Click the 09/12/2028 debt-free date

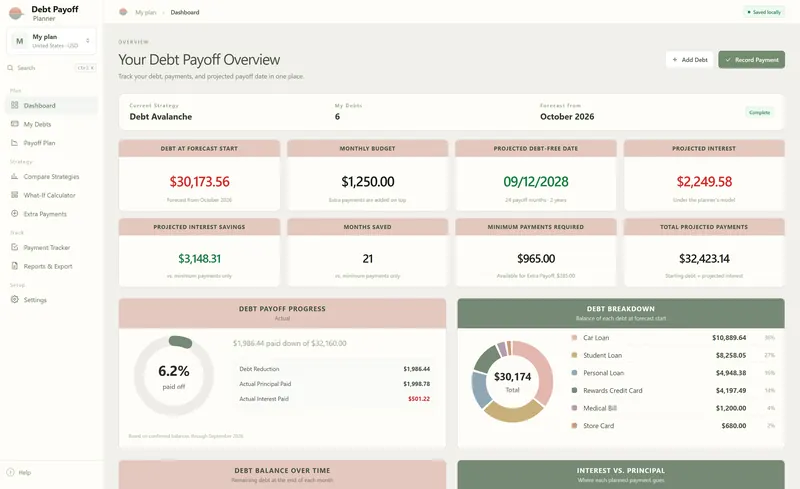tap(536, 182)
